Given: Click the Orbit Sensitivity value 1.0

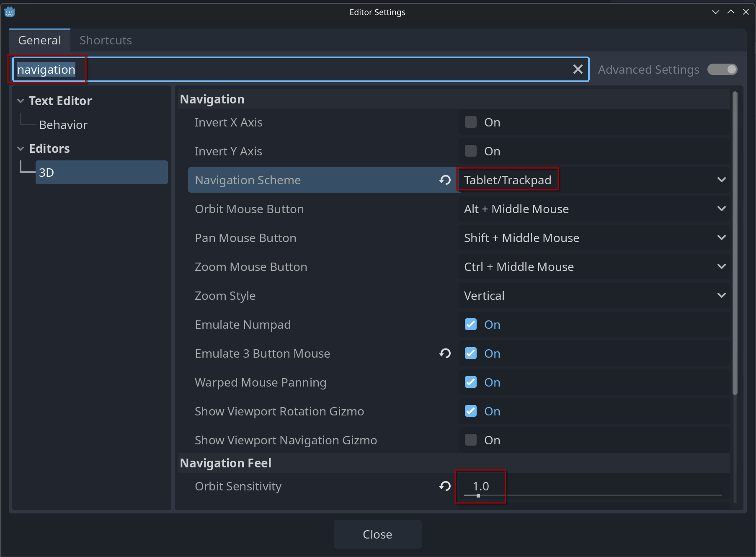Looking at the screenshot, I should 480,486.
